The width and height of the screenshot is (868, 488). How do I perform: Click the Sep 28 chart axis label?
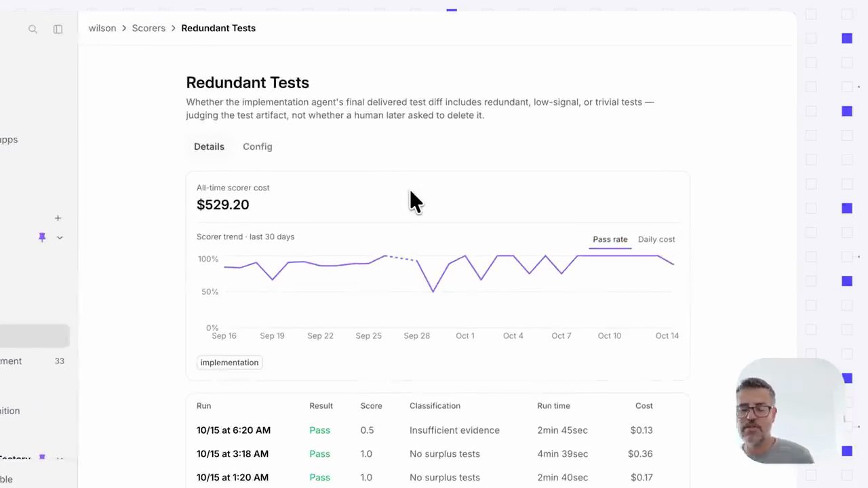tap(416, 336)
